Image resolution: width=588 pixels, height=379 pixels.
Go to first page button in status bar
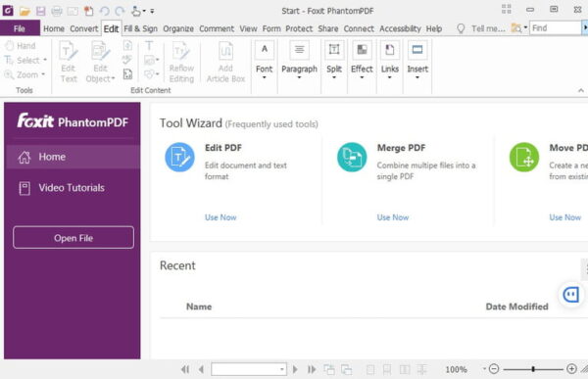tap(185, 369)
